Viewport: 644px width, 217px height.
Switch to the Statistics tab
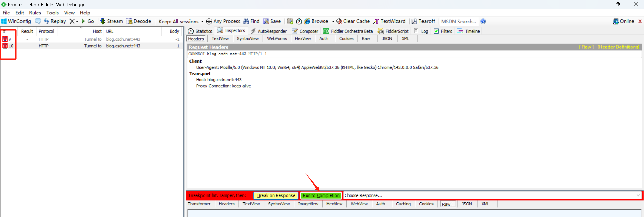200,31
